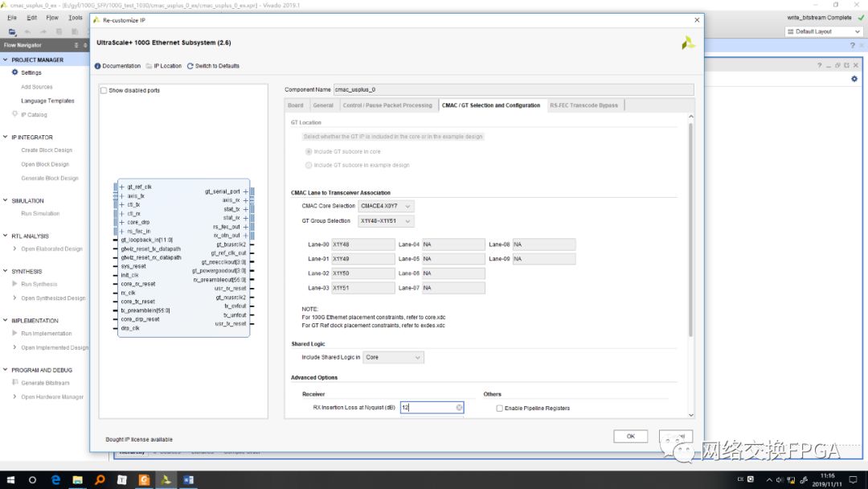Collapse all in Flow Navigator header
The image size is (868, 489).
pos(76,45)
